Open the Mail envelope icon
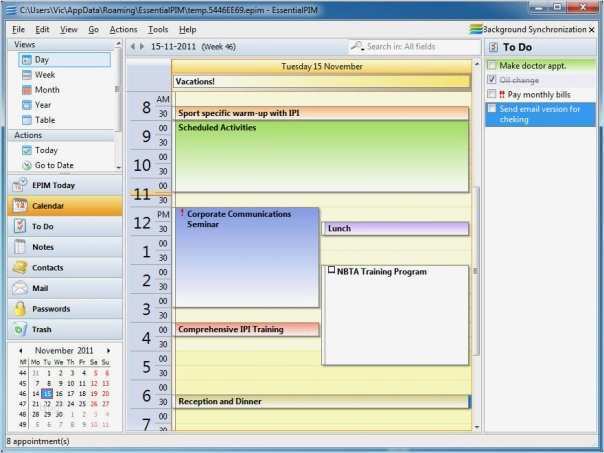Viewport: 604px width, 453px height. (19, 288)
